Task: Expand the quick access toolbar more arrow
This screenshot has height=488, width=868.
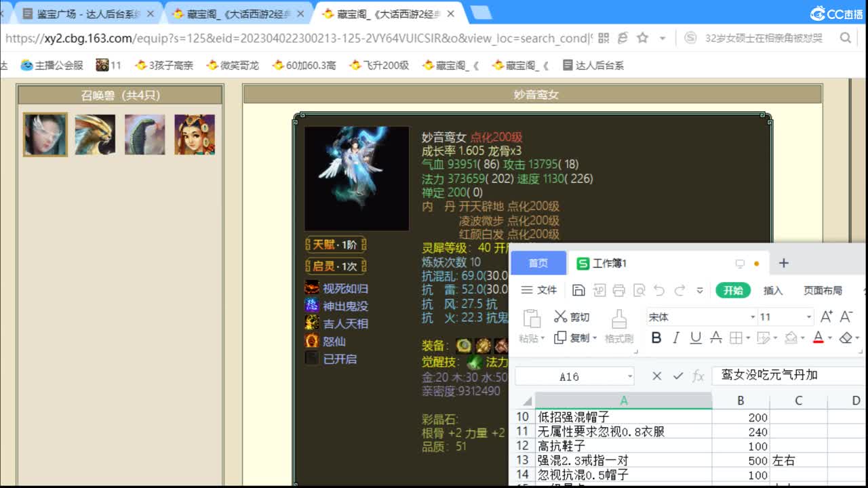Action: click(x=700, y=290)
